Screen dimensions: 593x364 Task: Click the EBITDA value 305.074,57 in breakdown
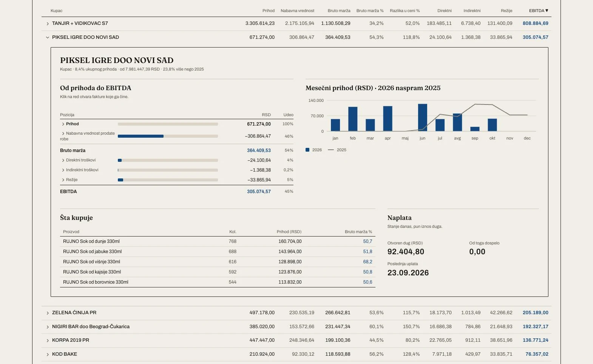click(x=259, y=192)
